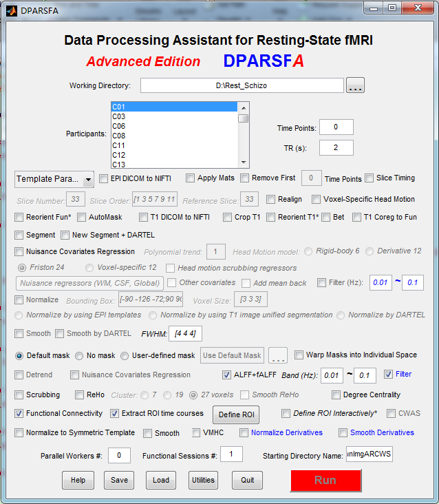
Task: Click the Working Directory path field
Action: click(x=242, y=85)
